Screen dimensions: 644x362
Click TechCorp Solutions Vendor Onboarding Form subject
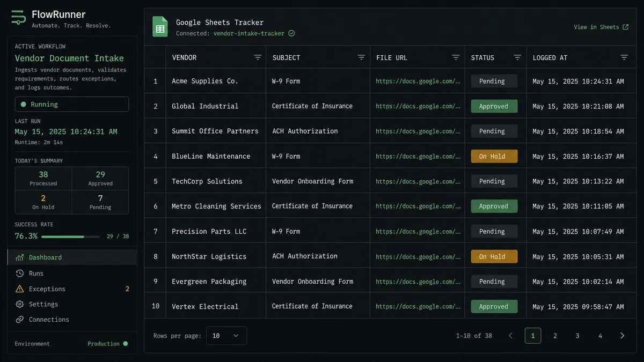(312, 181)
